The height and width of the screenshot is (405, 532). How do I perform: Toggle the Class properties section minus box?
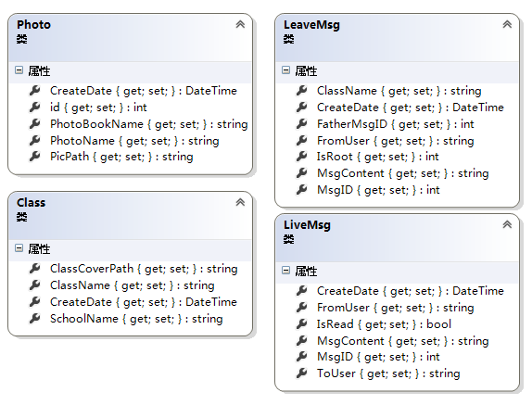point(19,248)
